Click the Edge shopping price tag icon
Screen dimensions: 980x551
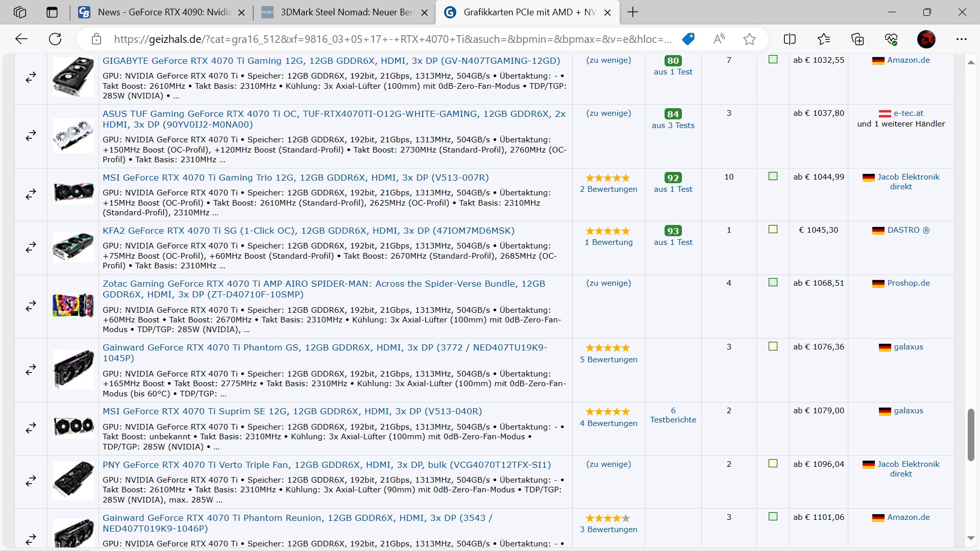(688, 39)
